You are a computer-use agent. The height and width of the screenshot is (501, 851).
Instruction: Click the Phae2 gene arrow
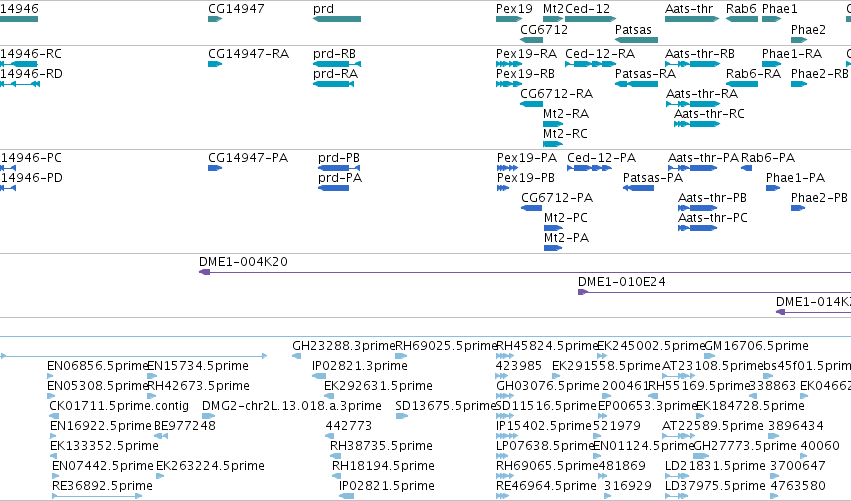point(799,40)
